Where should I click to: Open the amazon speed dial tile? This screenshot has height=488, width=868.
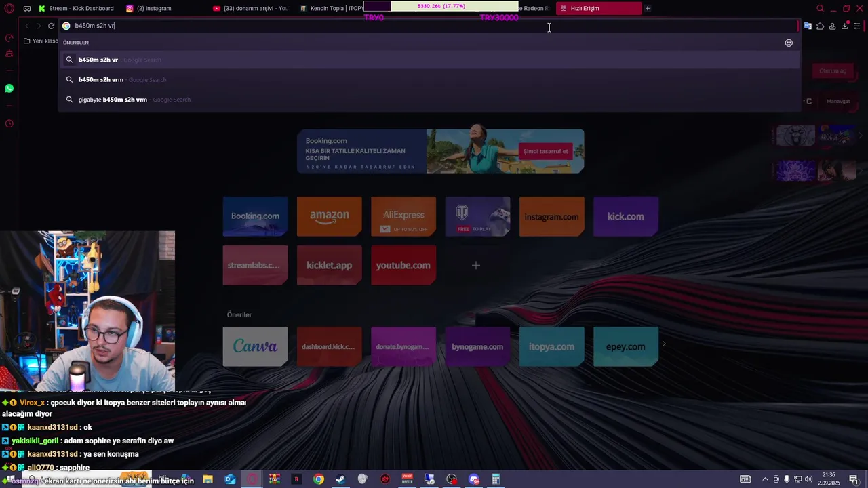click(x=329, y=216)
